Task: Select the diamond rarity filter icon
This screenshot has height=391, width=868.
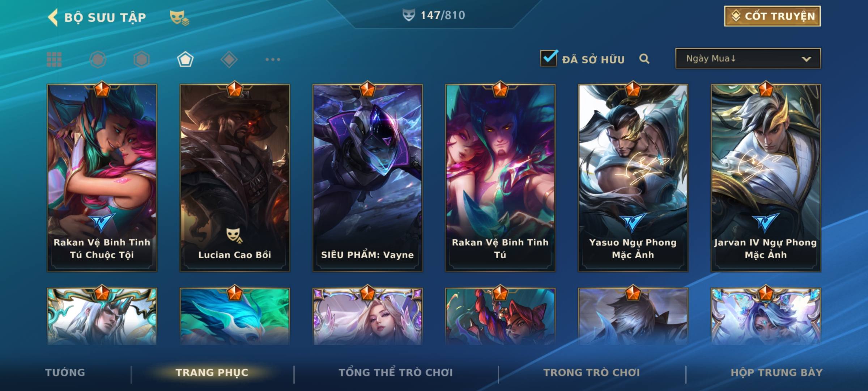Action: pos(229,59)
